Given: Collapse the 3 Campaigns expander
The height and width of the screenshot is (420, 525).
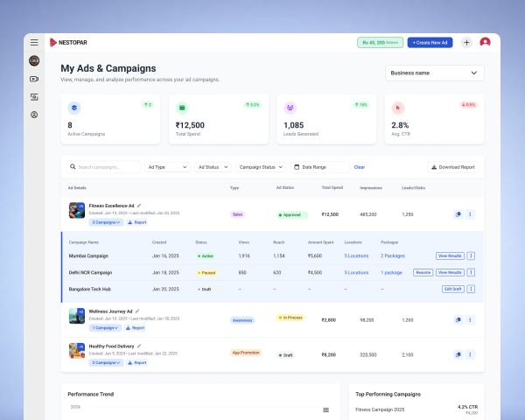Looking at the screenshot, I should (x=106, y=222).
